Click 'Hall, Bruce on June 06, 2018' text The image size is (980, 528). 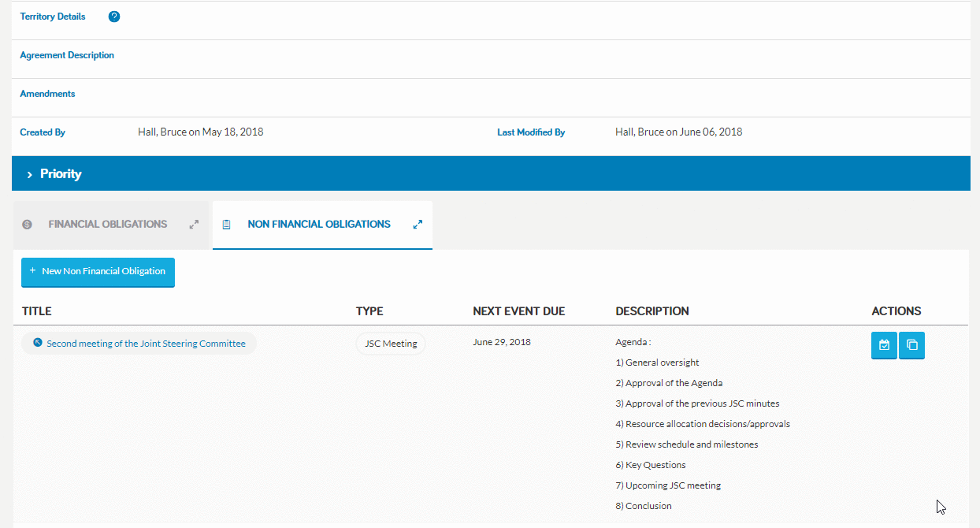pos(679,132)
